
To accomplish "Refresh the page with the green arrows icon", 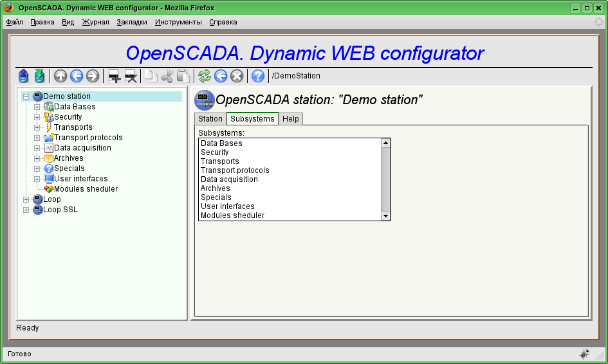I will pos(205,76).
